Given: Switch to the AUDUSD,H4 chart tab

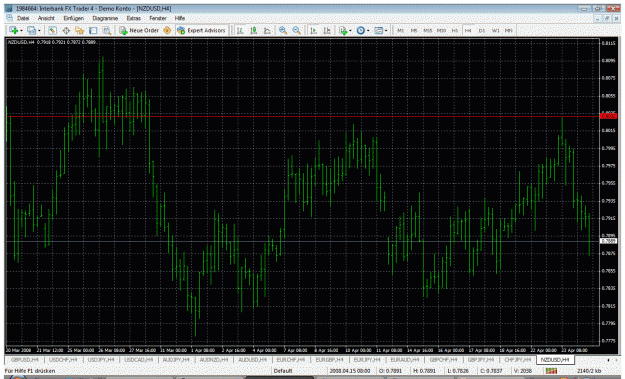Looking at the screenshot, I should tap(252, 359).
